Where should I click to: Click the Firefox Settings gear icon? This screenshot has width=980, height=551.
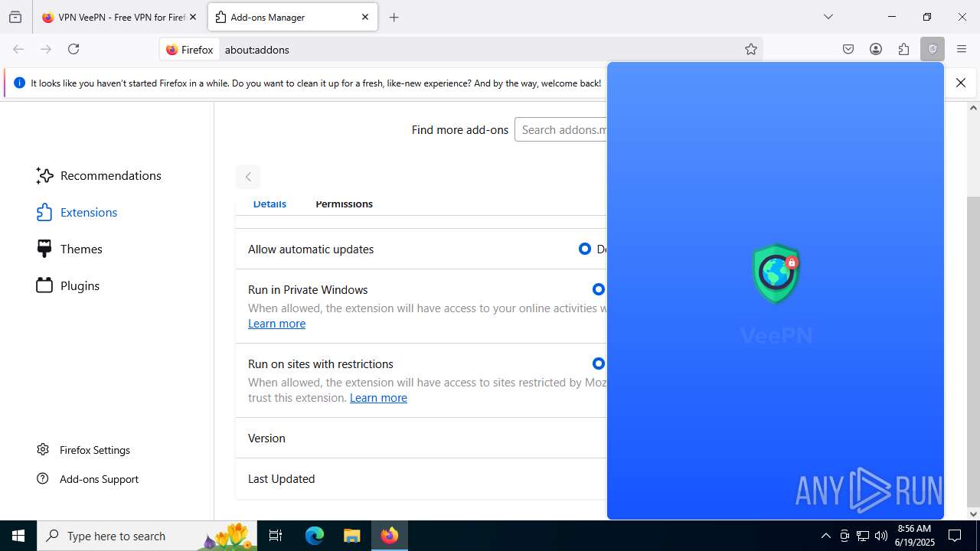[43, 450]
